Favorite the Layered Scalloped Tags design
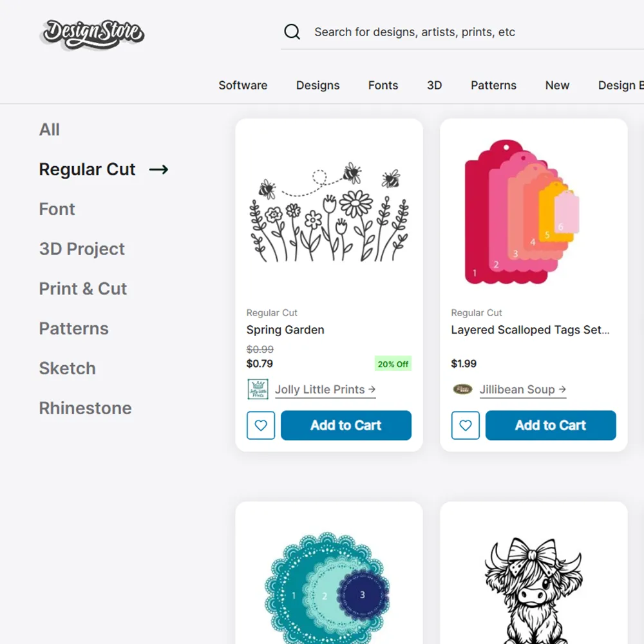This screenshot has height=644, width=644. pyautogui.click(x=465, y=425)
